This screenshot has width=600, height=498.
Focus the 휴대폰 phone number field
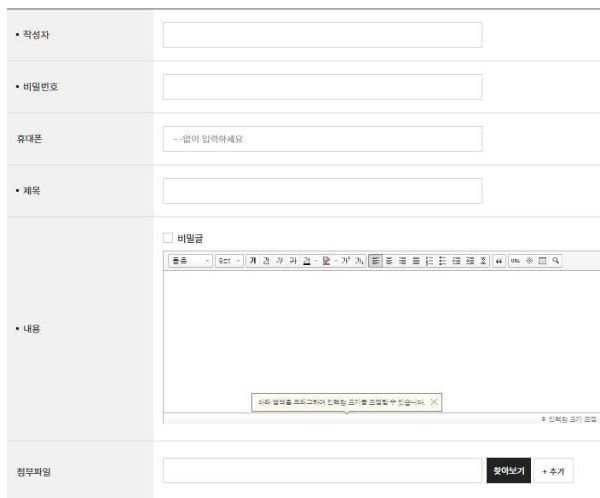coord(322,139)
